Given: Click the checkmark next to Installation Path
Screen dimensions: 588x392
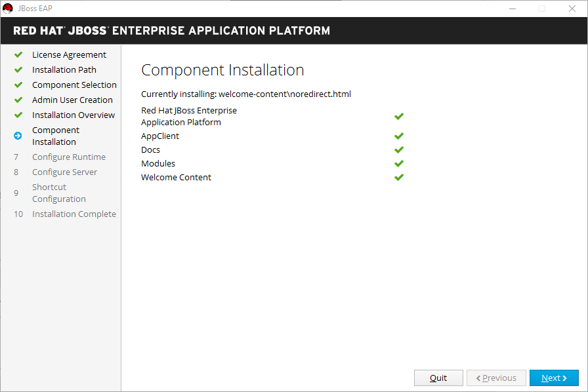Looking at the screenshot, I should 18,69.
